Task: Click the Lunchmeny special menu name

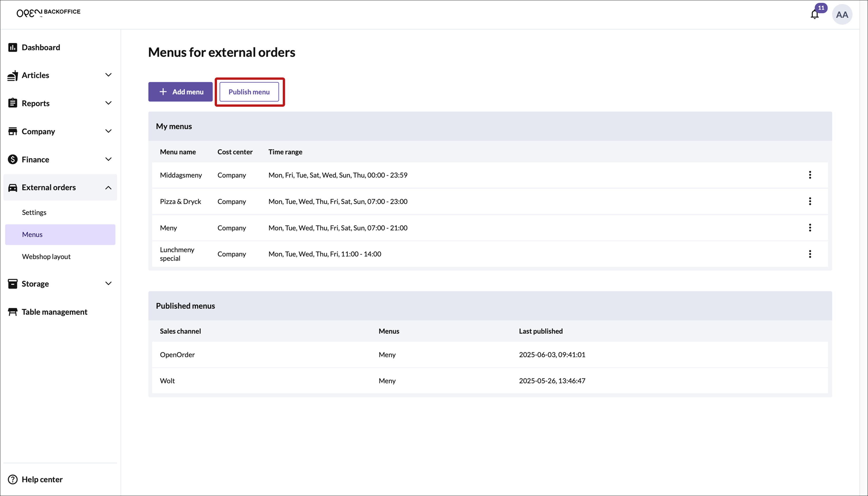Action: click(177, 254)
